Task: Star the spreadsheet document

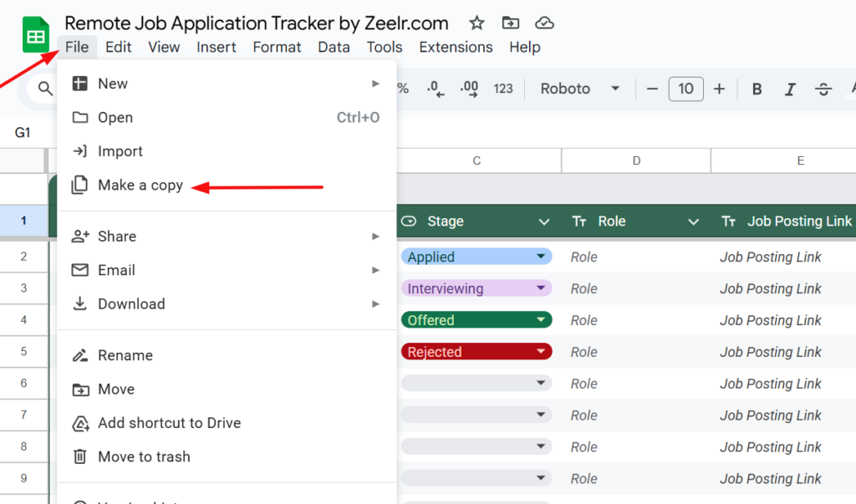Action: [476, 23]
